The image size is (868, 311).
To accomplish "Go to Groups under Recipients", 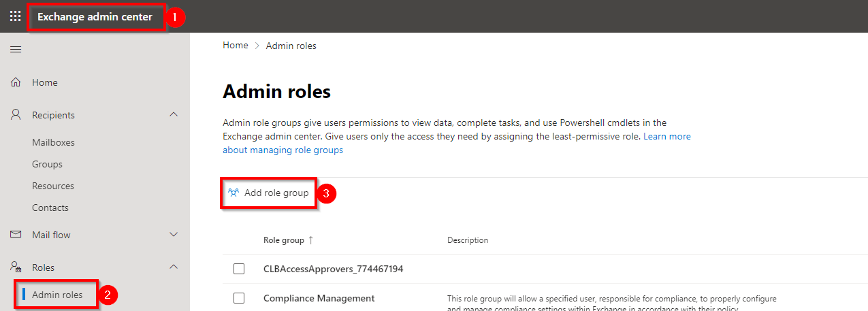I will coord(47,164).
